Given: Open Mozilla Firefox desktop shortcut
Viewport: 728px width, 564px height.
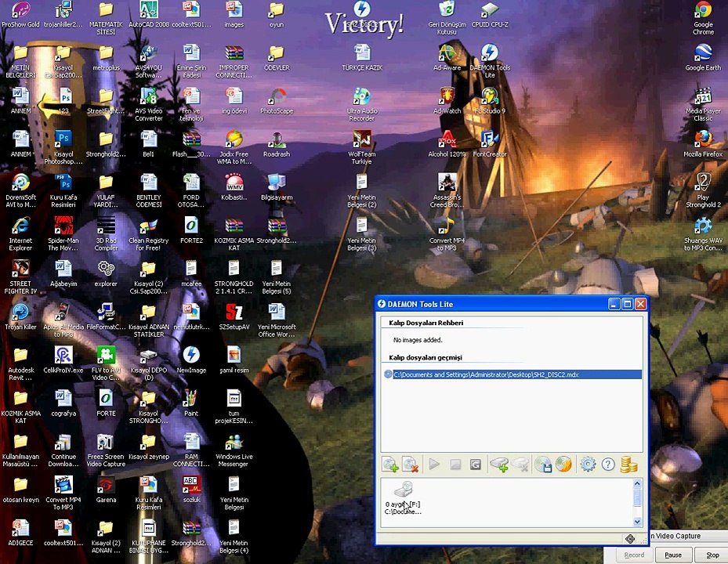Looking at the screenshot, I should point(703,144).
